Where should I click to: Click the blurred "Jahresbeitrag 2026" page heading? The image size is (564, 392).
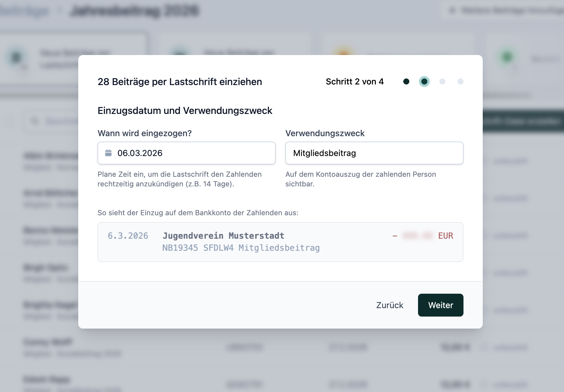click(x=135, y=11)
